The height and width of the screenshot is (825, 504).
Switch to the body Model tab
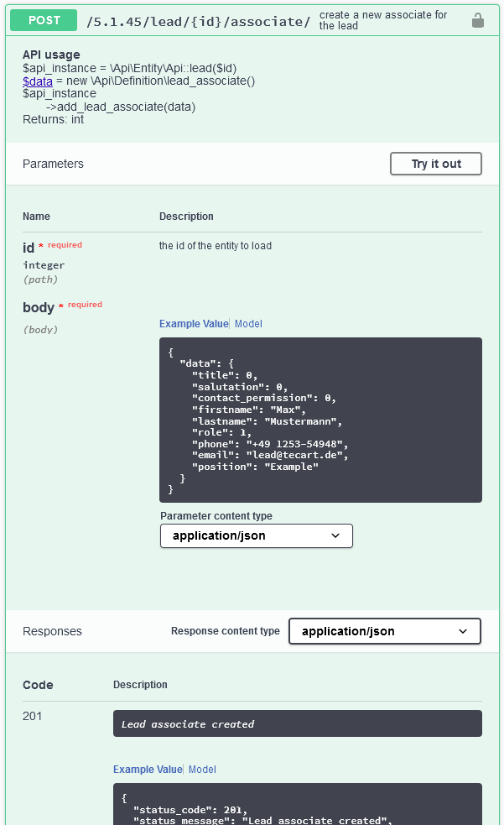pos(248,324)
